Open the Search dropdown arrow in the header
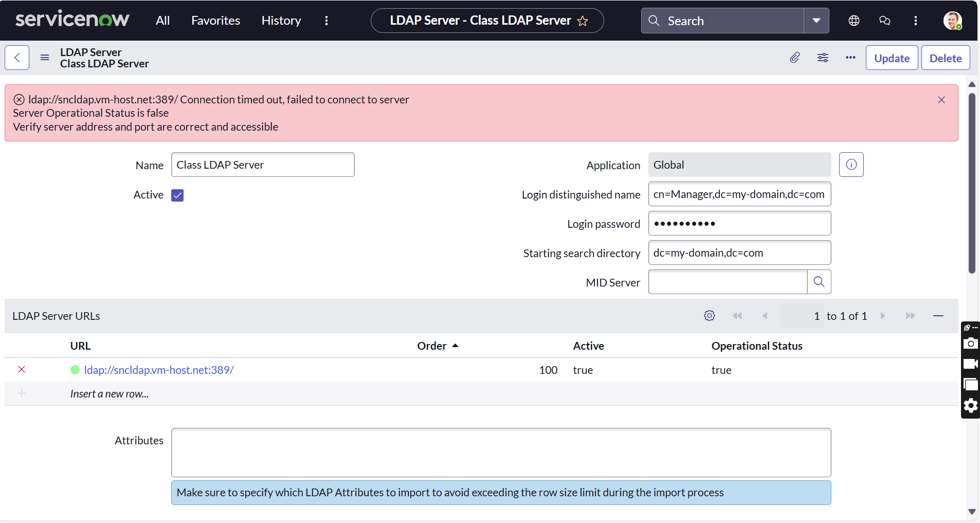980x523 pixels. point(816,21)
